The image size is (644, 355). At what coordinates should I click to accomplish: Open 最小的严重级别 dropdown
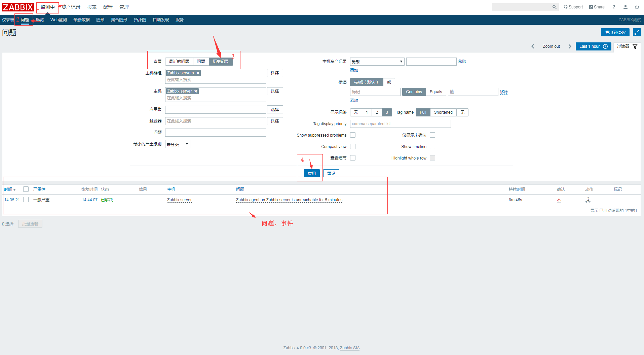click(x=178, y=144)
